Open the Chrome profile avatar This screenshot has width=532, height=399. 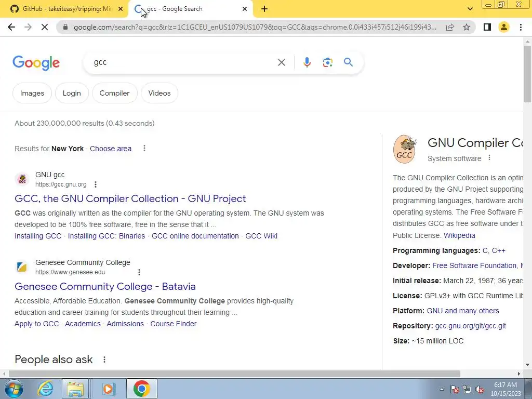(504, 27)
